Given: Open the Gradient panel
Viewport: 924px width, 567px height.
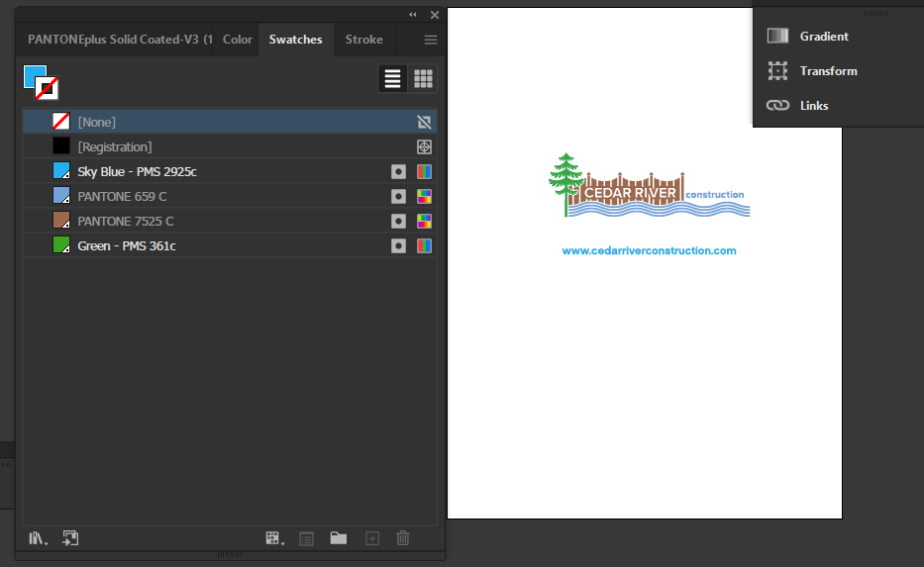Looking at the screenshot, I should [x=824, y=37].
